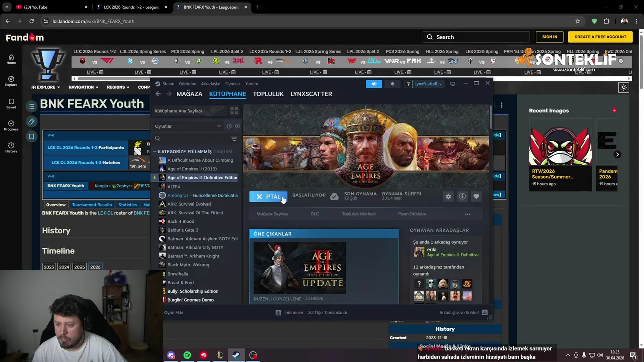The width and height of the screenshot is (644, 362).
Task: Open İndirmeler downloads status
Action: [311, 313]
